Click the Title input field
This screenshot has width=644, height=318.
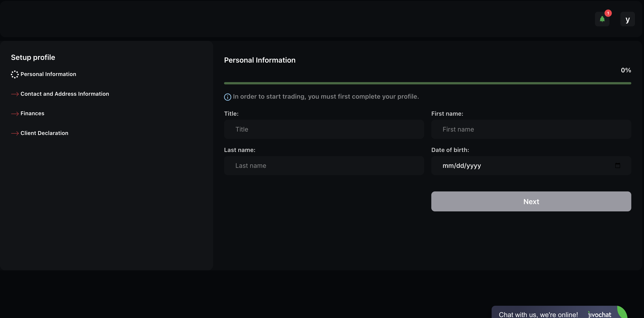pos(324,129)
